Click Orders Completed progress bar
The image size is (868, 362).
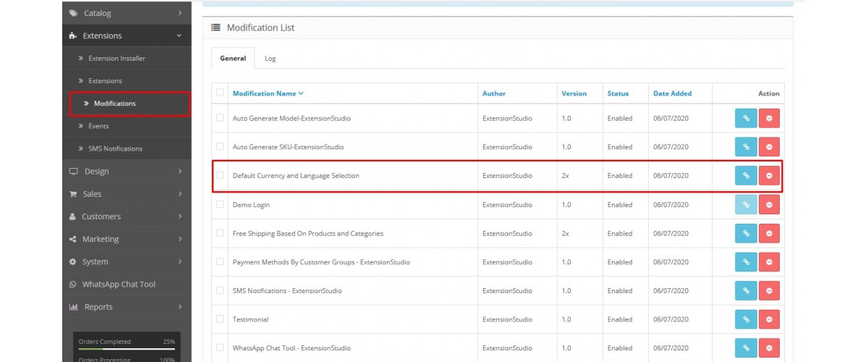coord(127,349)
